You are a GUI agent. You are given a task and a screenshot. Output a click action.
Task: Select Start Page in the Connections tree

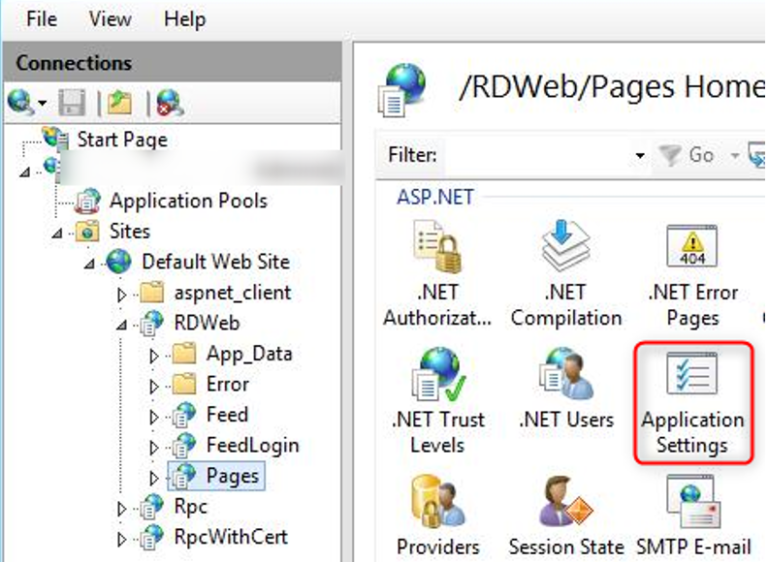(122, 140)
